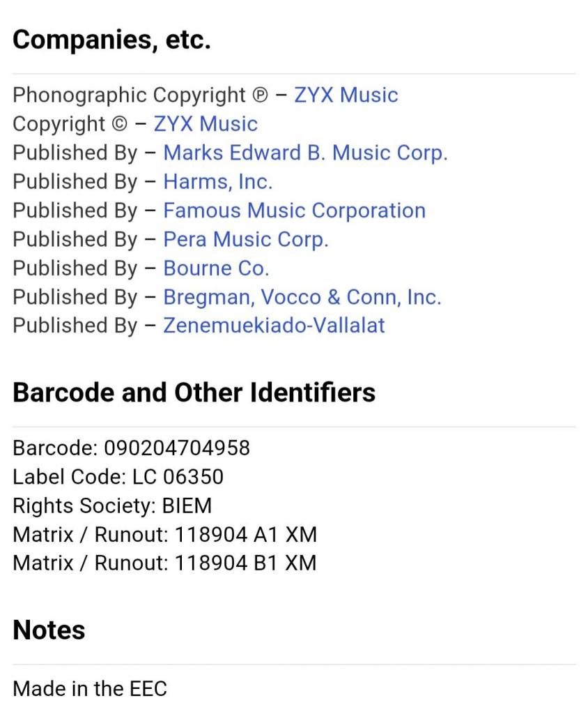This screenshot has width=588, height=714.
Task: Open the Bourne Co. publisher link
Action: click(216, 268)
